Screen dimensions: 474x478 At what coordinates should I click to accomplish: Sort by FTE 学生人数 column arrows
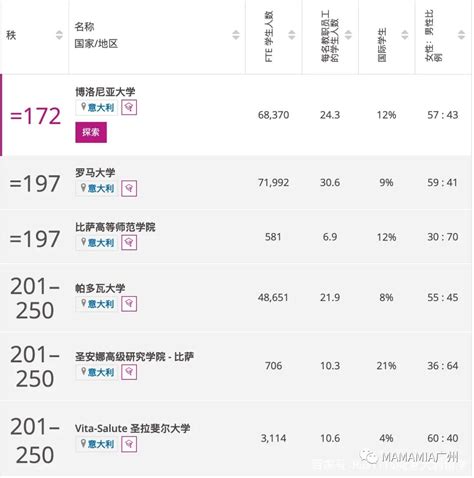pyautogui.click(x=292, y=35)
